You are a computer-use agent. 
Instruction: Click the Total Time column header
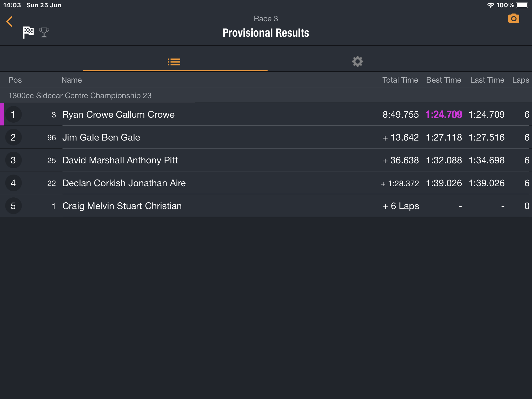tap(400, 80)
